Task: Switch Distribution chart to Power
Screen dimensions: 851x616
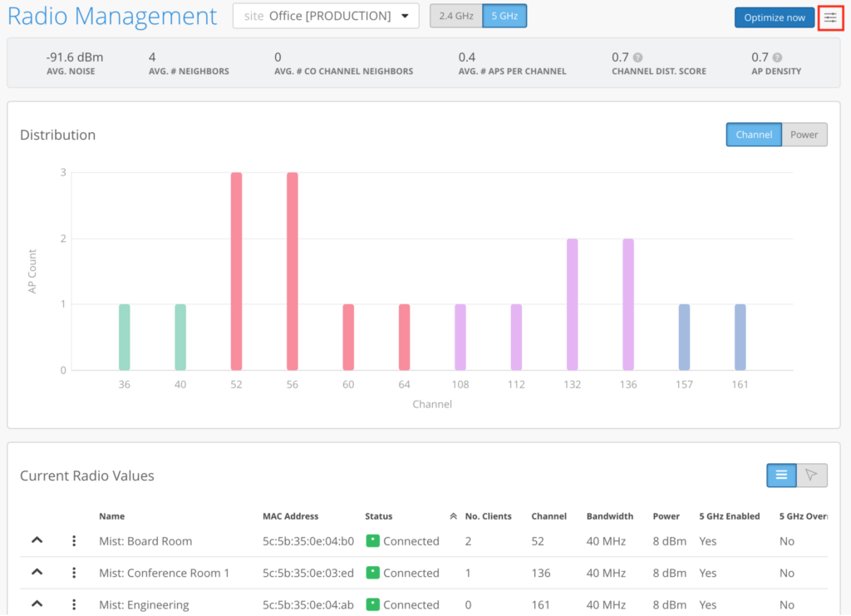Action: [x=804, y=135]
